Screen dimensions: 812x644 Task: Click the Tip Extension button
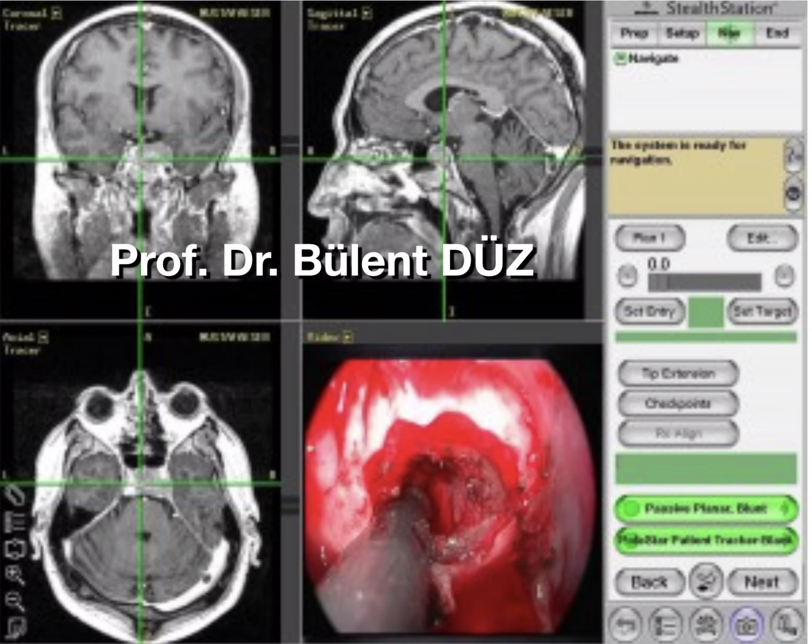pyautogui.click(x=678, y=374)
